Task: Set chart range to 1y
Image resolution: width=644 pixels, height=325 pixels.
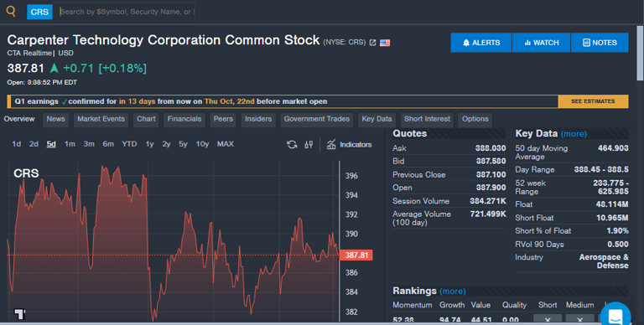Action: pyautogui.click(x=149, y=144)
